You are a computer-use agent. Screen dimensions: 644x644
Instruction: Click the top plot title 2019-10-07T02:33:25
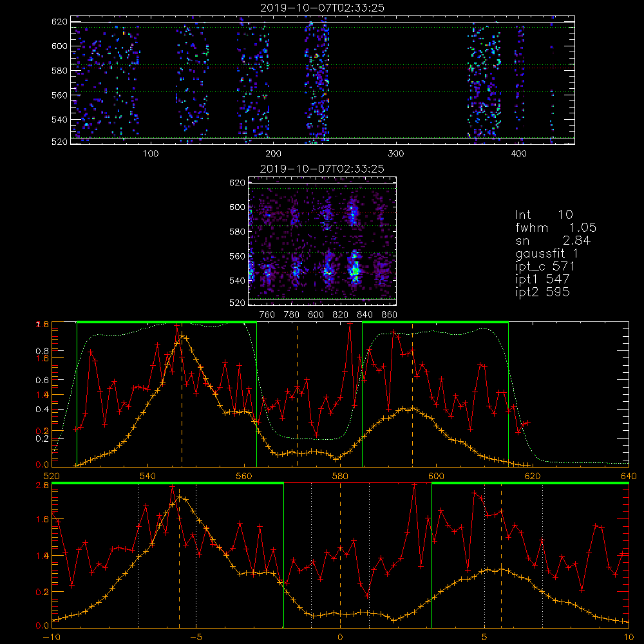click(323, 8)
